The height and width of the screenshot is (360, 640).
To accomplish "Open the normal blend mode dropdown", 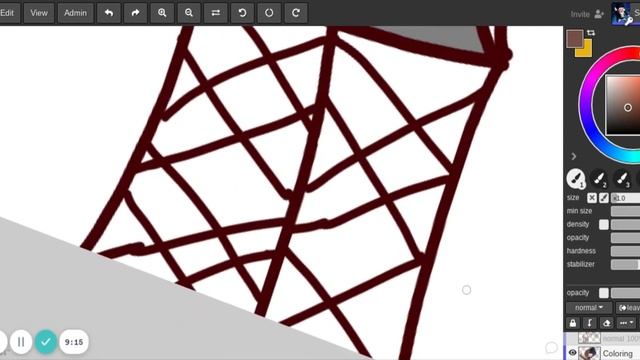I will click(x=589, y=308).
